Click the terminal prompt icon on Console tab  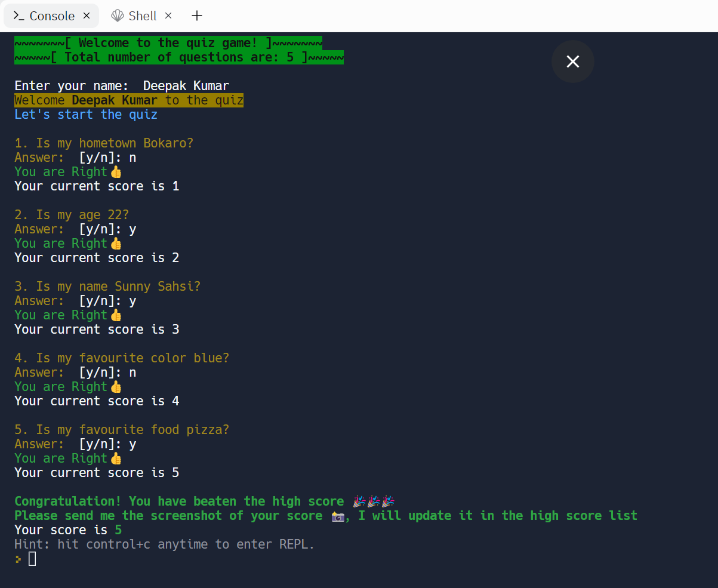19,16
